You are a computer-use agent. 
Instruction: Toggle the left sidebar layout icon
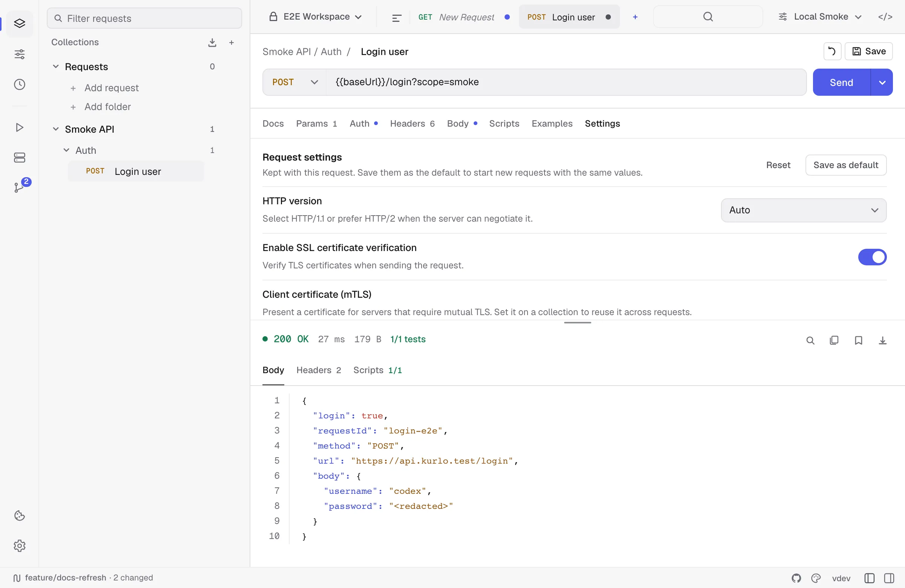coord(869,578)
